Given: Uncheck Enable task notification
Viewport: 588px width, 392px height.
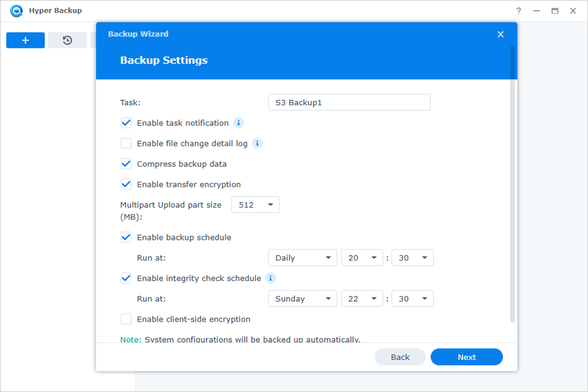Looking at the screenshot, I should pos(126,123).
